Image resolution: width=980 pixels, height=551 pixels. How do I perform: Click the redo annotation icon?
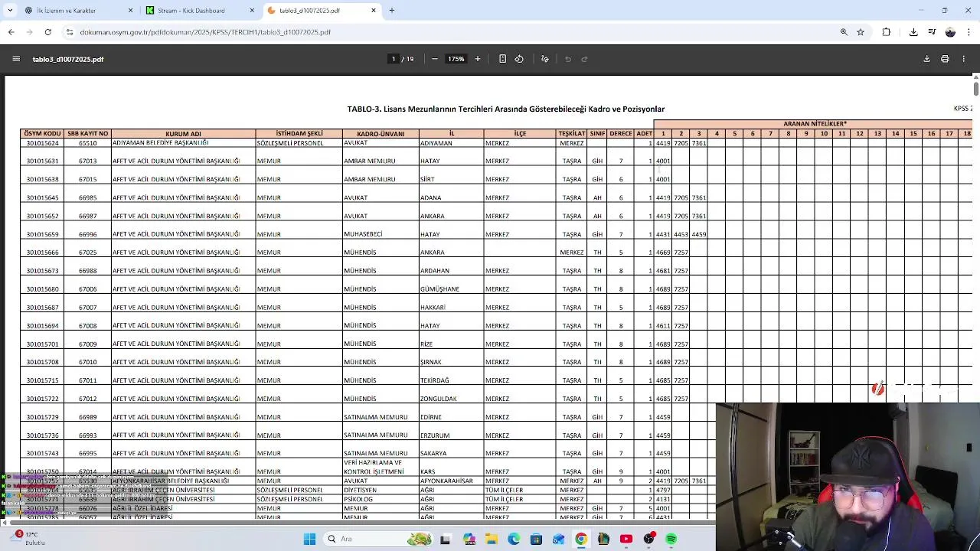click(x=584, y=59)
